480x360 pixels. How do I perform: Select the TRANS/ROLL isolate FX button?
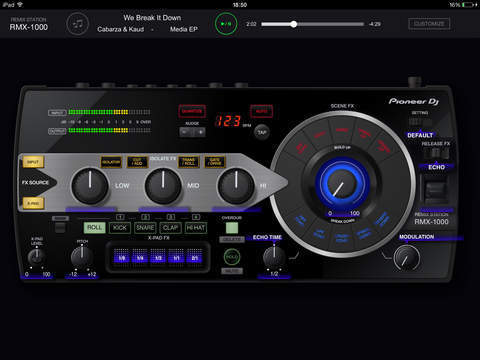coord(189,162)
